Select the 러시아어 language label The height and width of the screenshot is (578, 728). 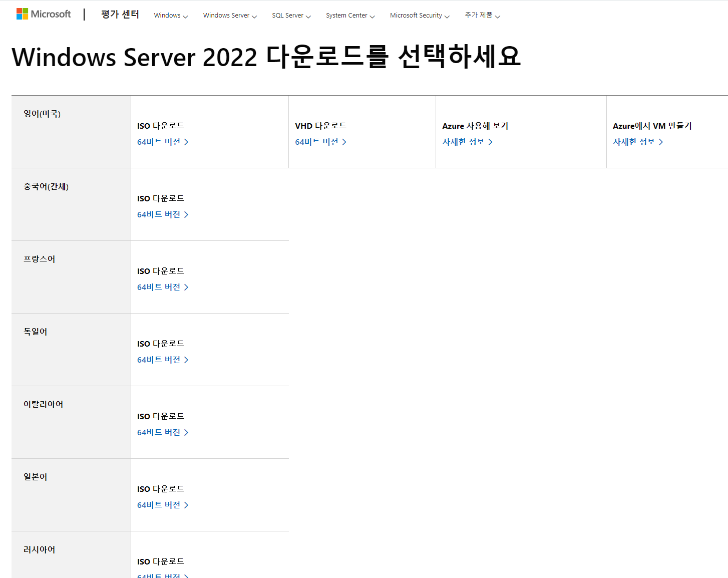(40, 549)
